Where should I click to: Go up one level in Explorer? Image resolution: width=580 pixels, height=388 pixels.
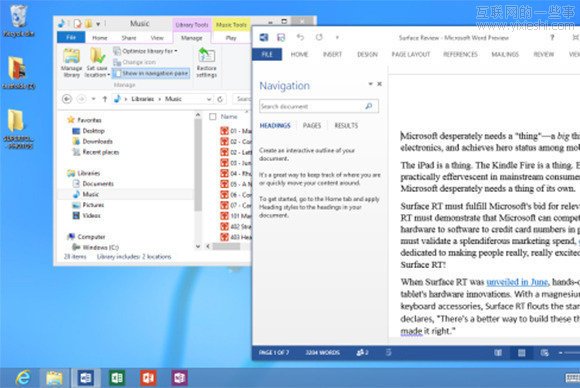105,99
